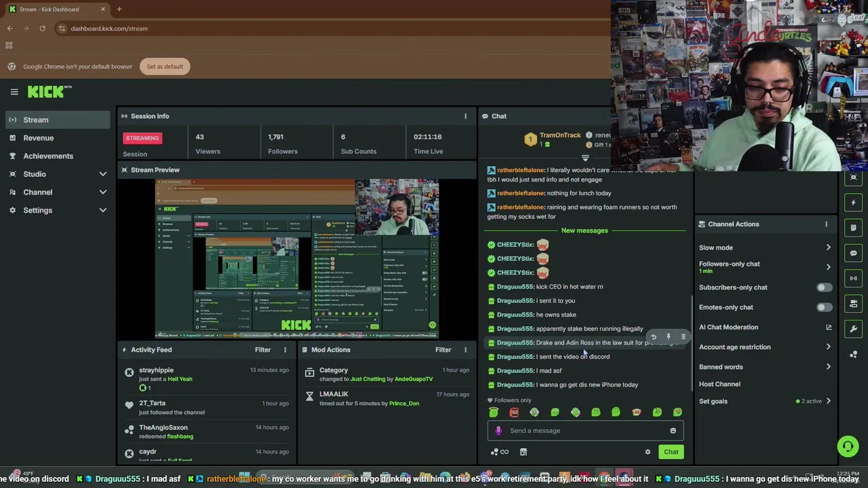The height and width of the screenshot is (488, 868).
Task: Open Achievements in the sidebar
Action: point(56,156)
